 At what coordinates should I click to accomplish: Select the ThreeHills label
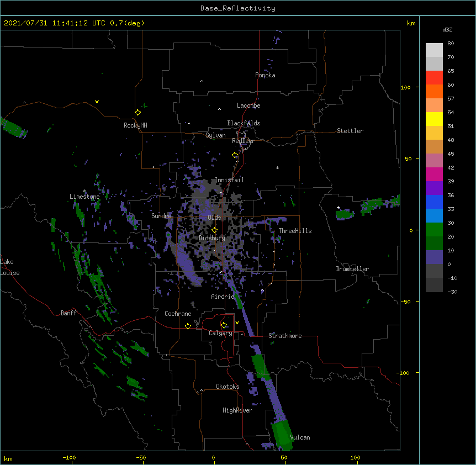coord(295,231)
